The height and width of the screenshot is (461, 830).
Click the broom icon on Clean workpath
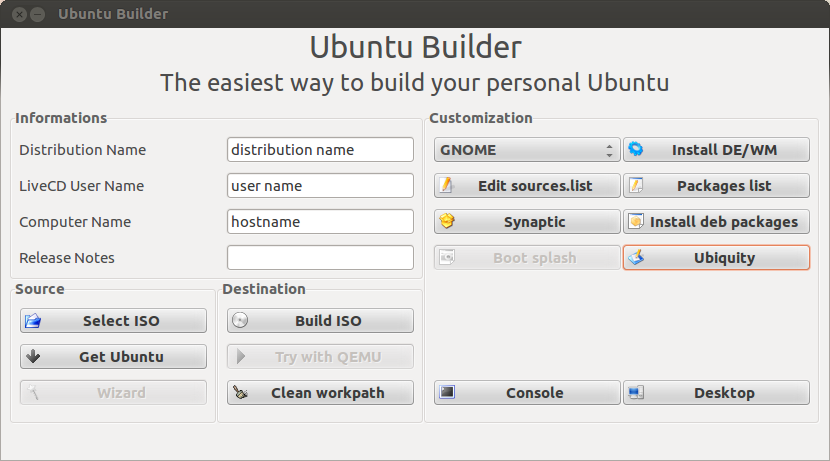[240, 393]
